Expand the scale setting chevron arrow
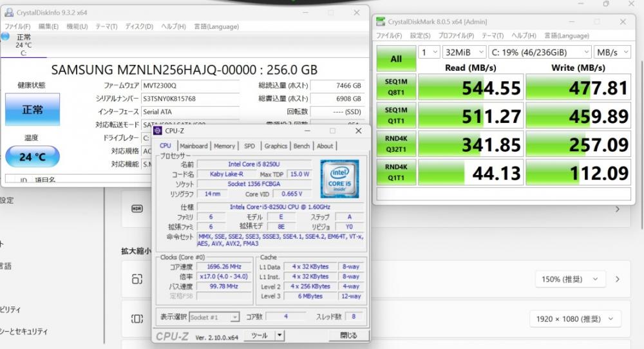Screen dimensions: 644x349 pyautogui.click(x=618, y=279)
